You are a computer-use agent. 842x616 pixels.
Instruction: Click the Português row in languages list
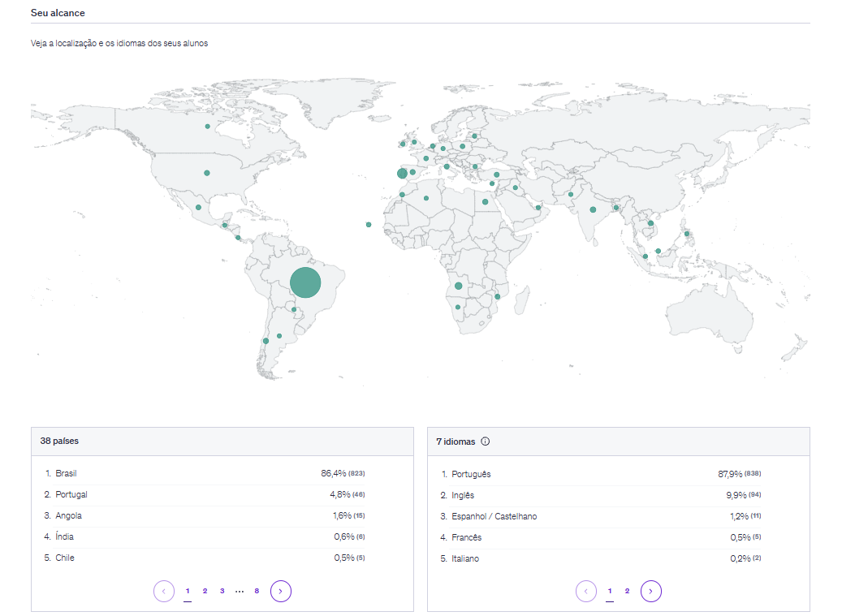(x=601, y=474)
